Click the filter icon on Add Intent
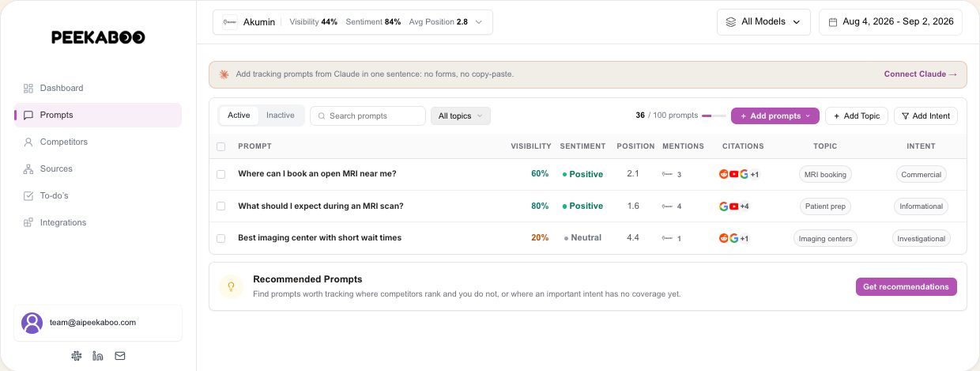 click(905, 116)
